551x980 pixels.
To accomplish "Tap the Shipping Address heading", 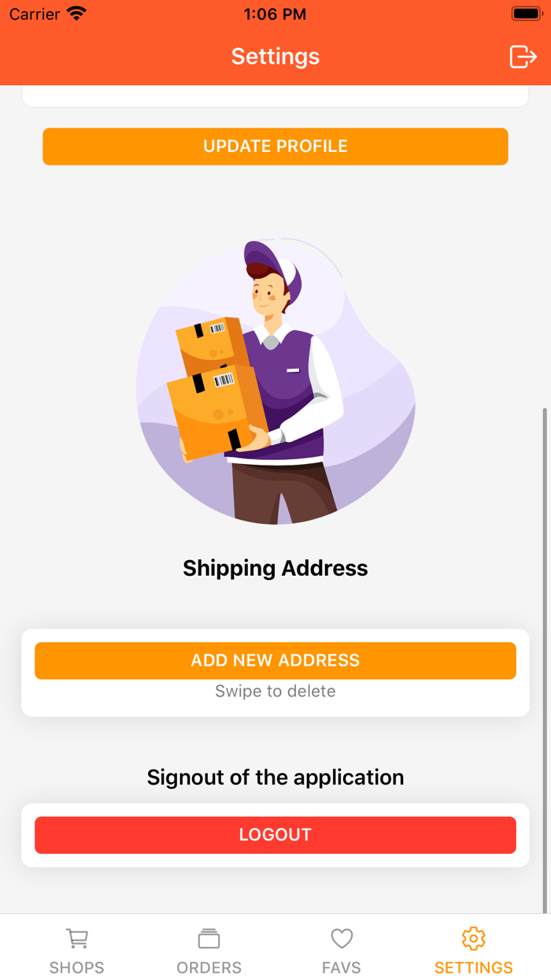I will click(x=275, y=568).
